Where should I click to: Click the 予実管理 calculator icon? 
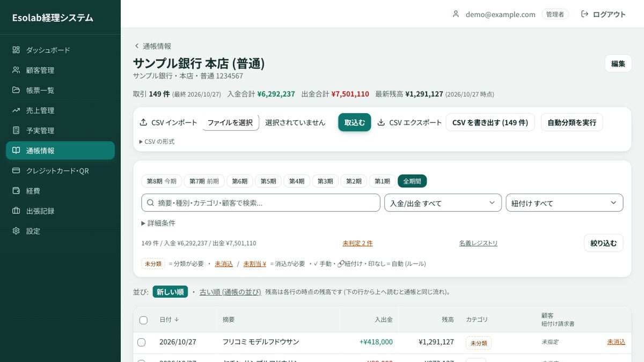16,130
